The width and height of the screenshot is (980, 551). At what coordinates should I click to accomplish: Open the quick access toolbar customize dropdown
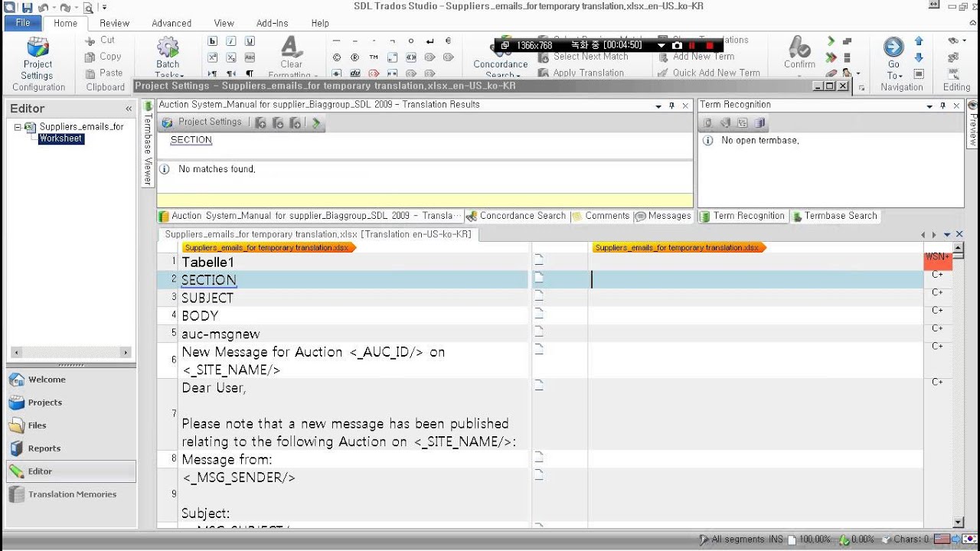click(x=104, y=8)
